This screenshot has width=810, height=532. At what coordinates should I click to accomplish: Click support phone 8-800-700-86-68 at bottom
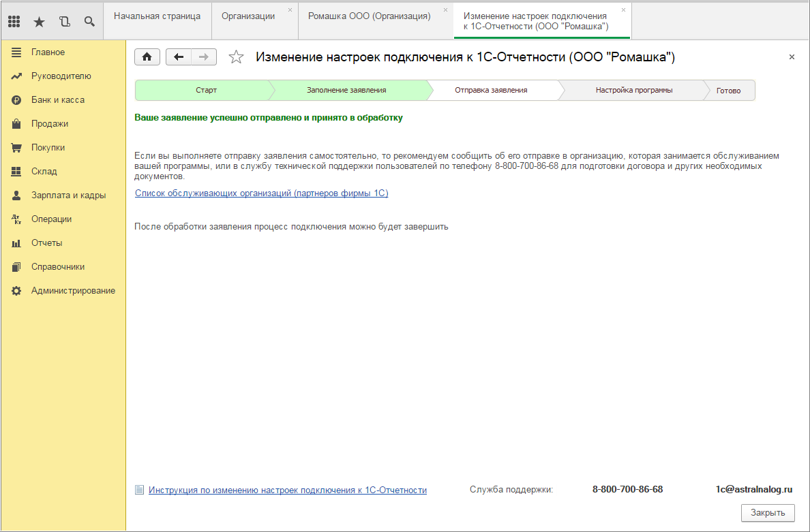tap(628, 489)
